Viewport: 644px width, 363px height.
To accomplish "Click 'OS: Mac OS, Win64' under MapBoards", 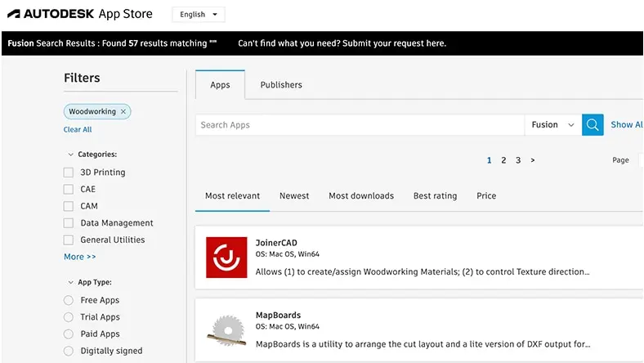I will point(287,326).
